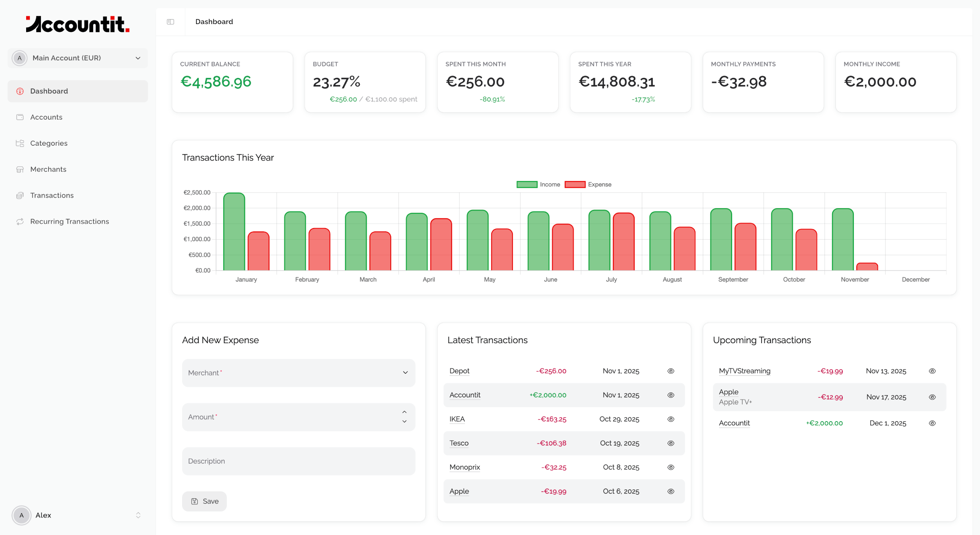Screen dimensions: 980x535
Task: View details of the Depot transaction via eye icon
Action: click(670, 371)
